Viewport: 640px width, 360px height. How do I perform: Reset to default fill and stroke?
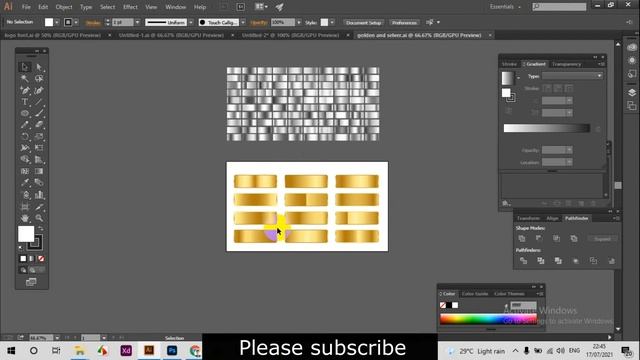coord(20,248)
